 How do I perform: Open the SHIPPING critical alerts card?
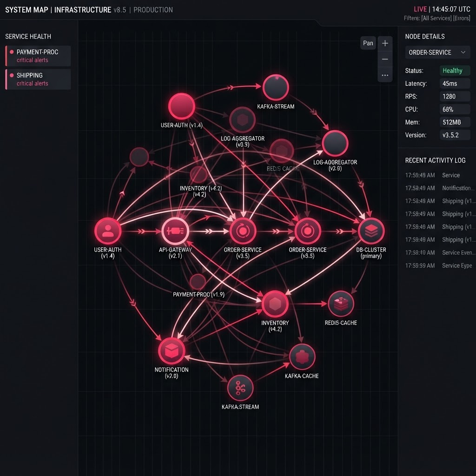(x=38, y=79)
